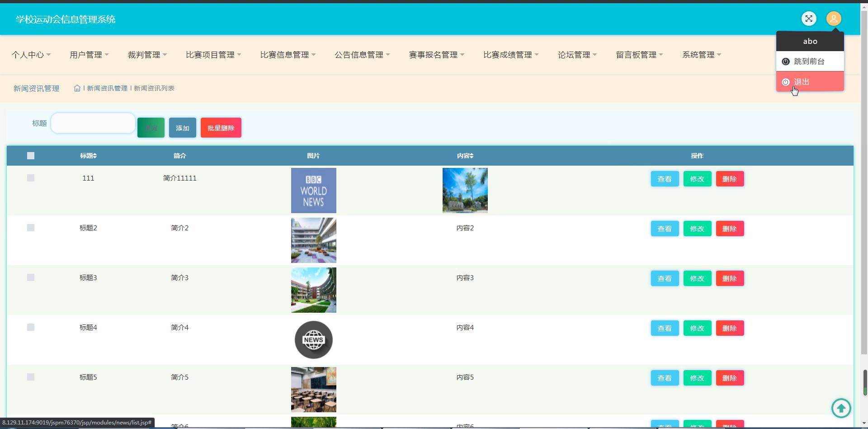Click 删除 for row 标题3
Image resolution: width=868 pixels, height=429 pixels.
click(730, 278)
